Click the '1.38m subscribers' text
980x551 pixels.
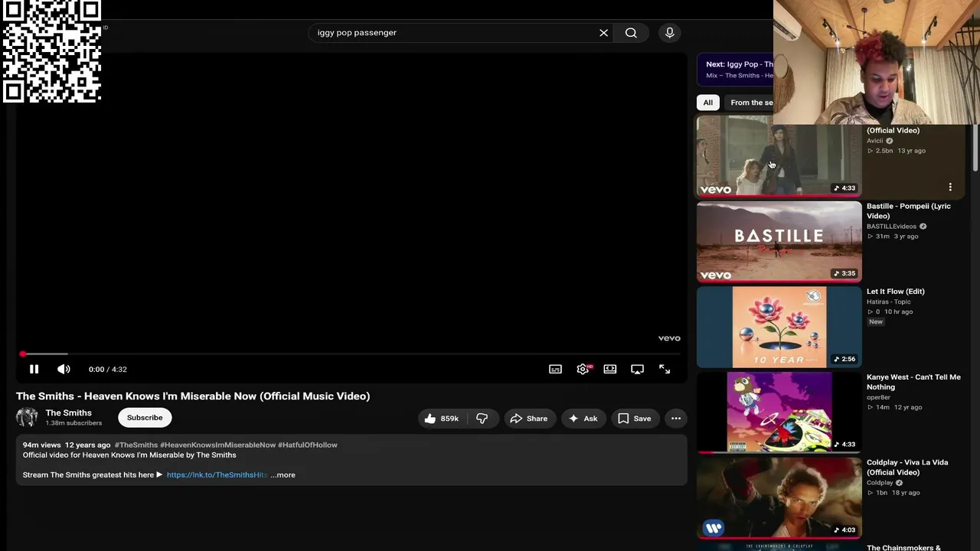[x=73, y=423]
